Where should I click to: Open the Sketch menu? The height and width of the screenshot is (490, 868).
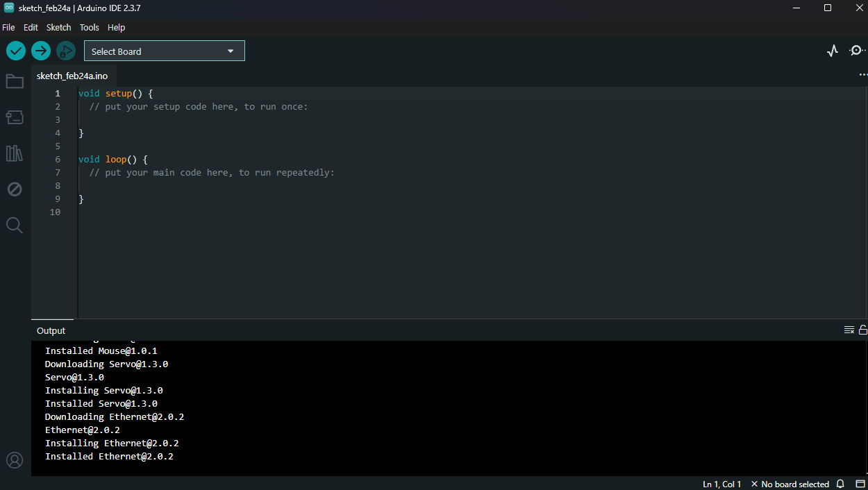59,27
